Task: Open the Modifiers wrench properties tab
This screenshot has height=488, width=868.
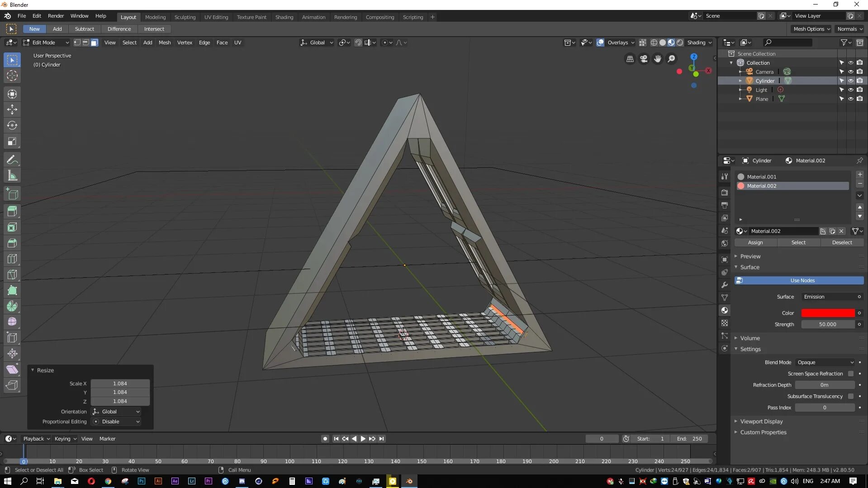Action: pyautogui.click(x=725, y=285)
